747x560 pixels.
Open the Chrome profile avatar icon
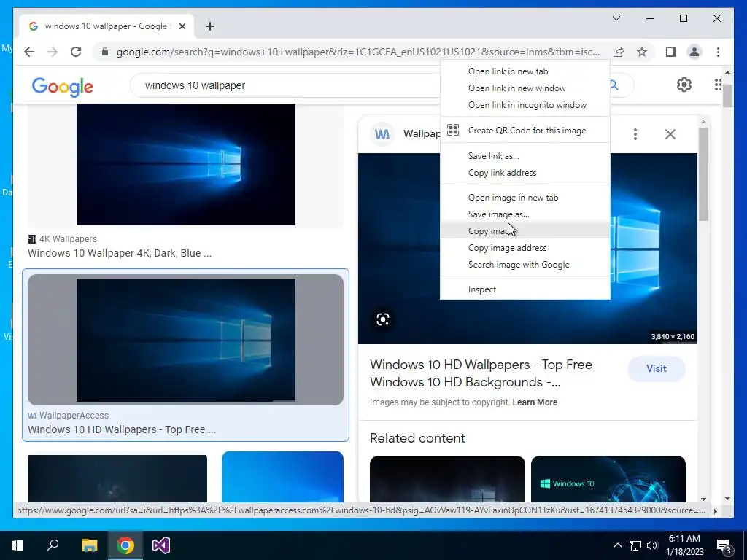click(694, 52)
